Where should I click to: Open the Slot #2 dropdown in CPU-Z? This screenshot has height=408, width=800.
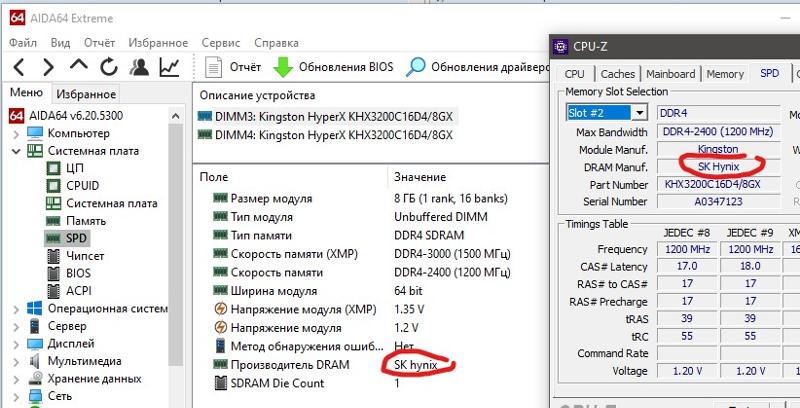pyautogui.click(x=640, y=112)
